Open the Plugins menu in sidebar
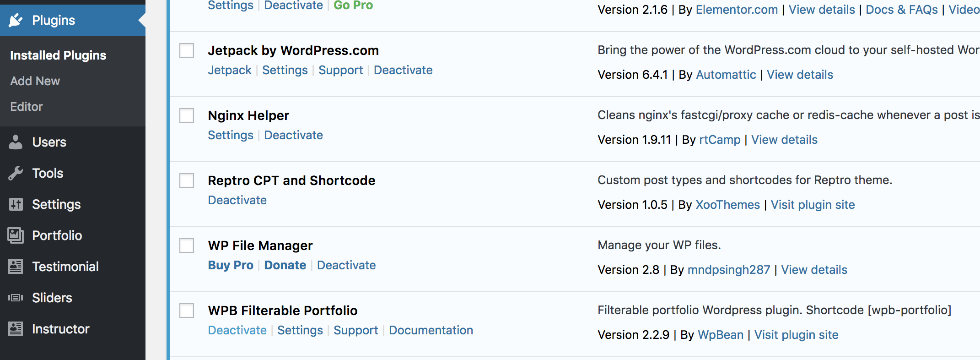This screenshot has height=360, width=980. click(73, 20)
